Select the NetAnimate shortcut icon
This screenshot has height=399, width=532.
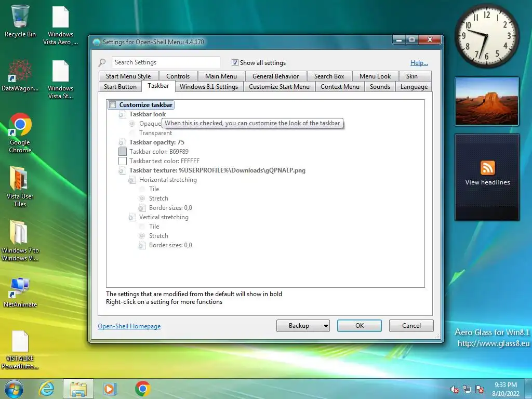pos(20,292)
